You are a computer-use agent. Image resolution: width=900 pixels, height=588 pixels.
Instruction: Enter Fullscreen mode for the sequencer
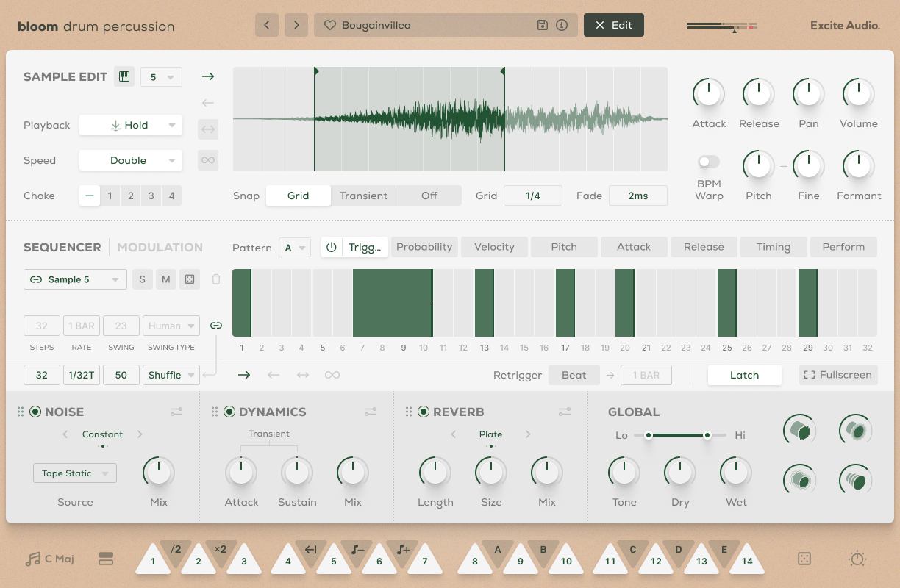coord(838,375)
